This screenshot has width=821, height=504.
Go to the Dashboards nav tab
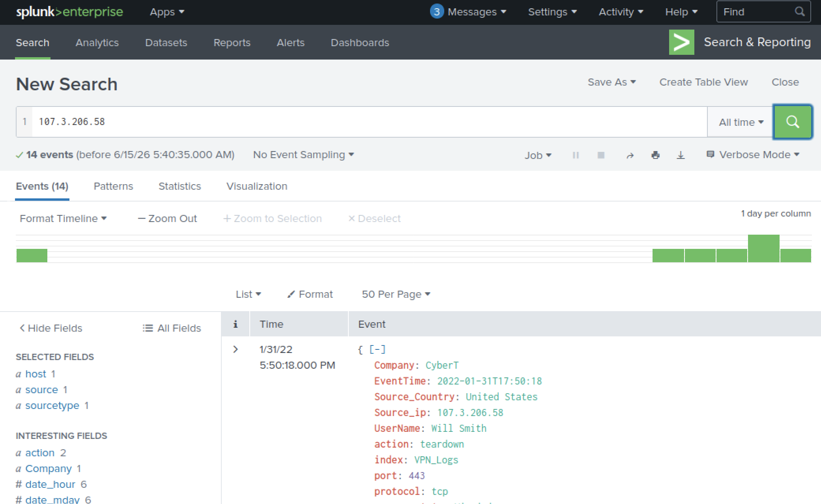coord(360,43)
